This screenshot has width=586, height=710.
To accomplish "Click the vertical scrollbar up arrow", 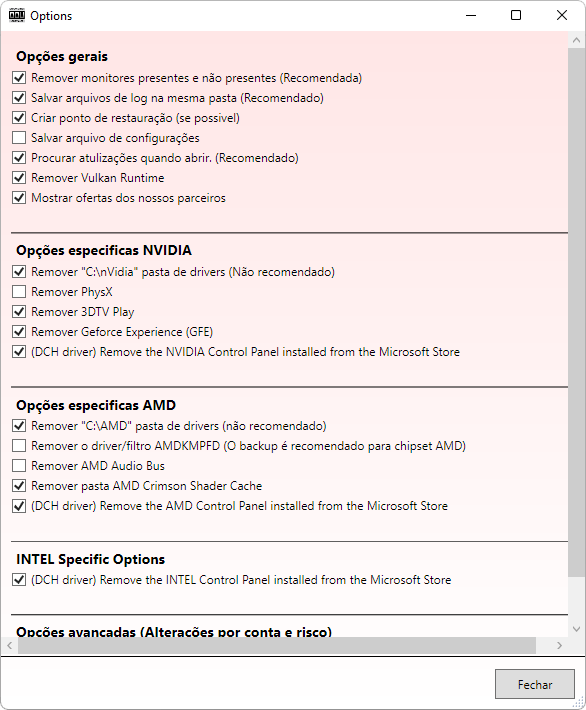I will [576, 40].
